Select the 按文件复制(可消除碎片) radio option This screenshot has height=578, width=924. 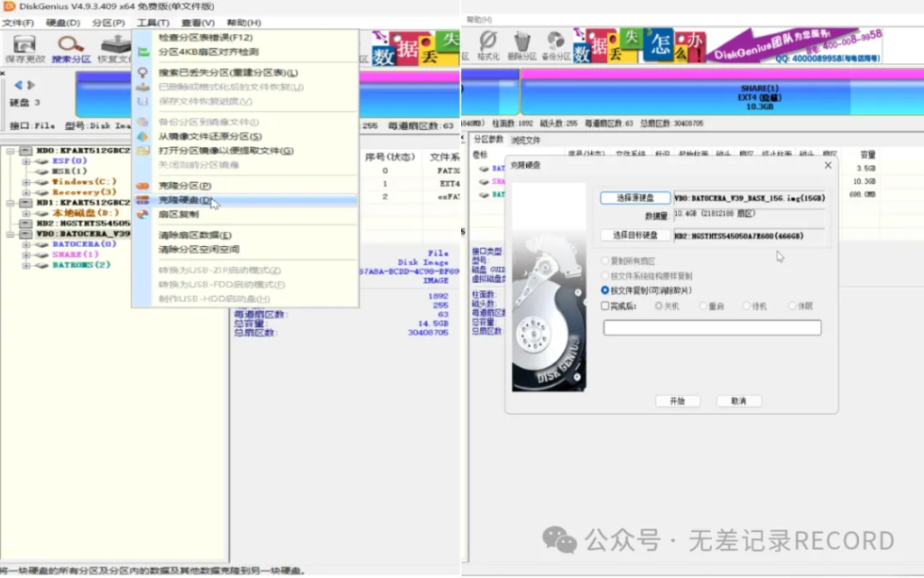[605, 290]
